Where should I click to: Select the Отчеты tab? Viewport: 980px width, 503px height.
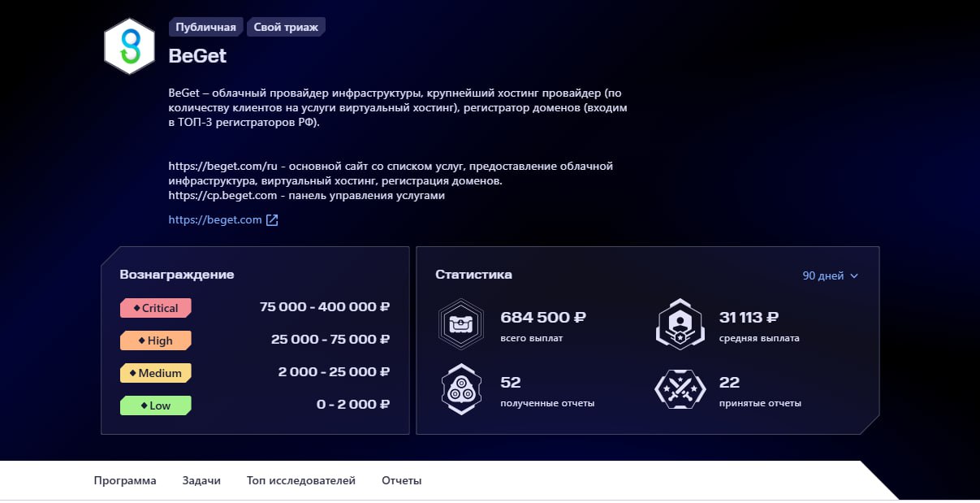[402, 481]
